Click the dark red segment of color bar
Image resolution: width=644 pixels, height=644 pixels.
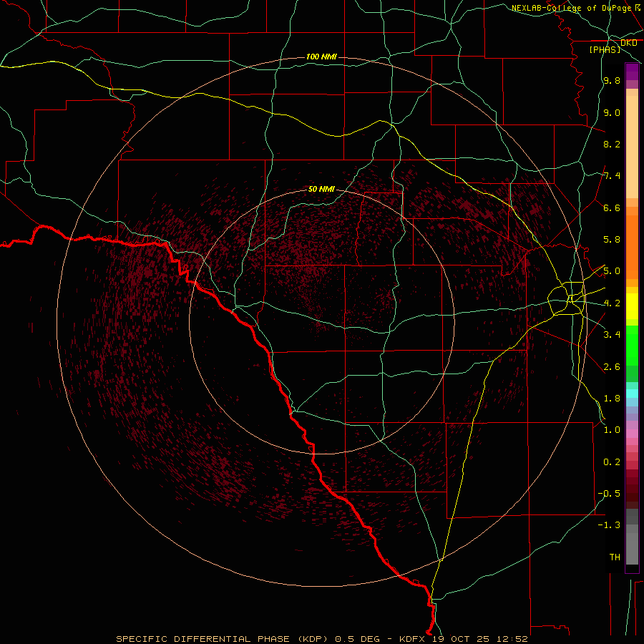(632, 489)
